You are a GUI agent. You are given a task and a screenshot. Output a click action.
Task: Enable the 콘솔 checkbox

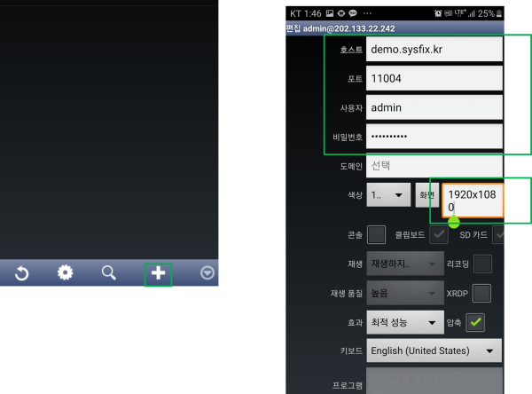[x=376, y=234]
